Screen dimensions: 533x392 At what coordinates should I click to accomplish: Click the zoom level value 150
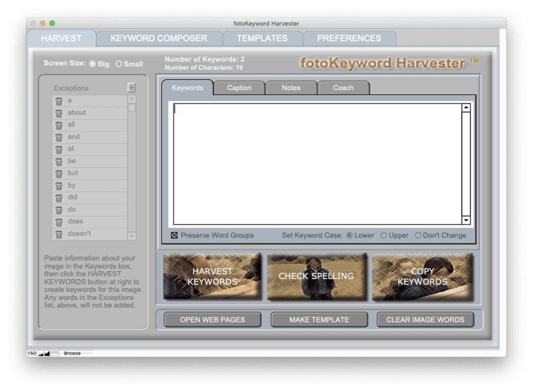tap(32, 353)
